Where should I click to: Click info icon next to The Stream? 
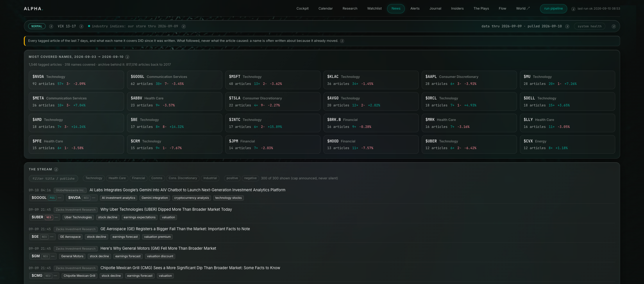56,169
